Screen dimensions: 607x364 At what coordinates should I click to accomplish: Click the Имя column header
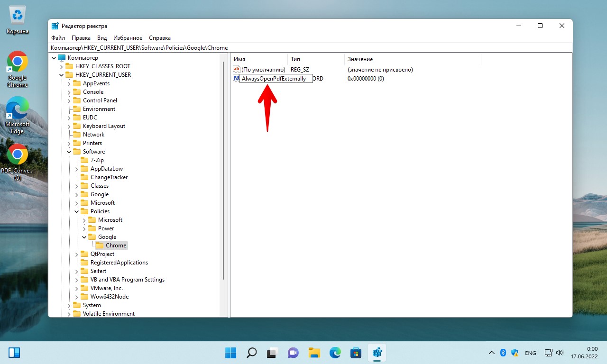click(259, 59)
